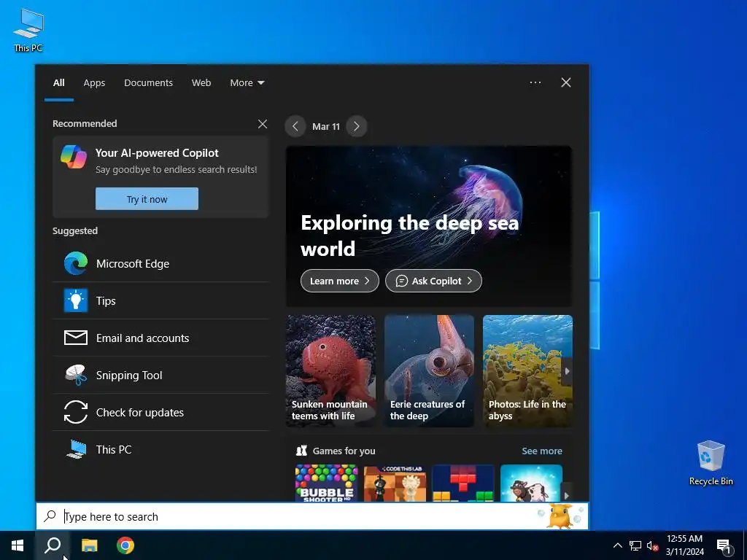Screen dimensions: 747x560
Task: Switch to the Web tab
Action: (201, 82)
